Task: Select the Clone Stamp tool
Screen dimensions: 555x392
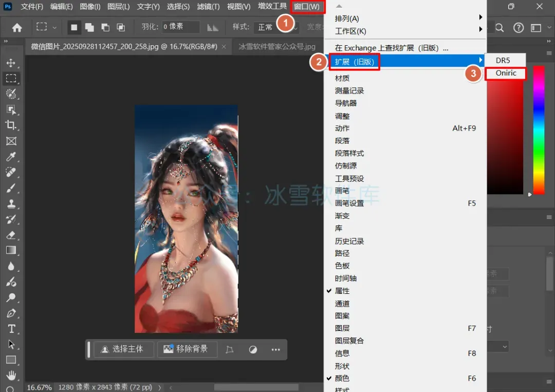Action: pyautogui.click(x=11, y=204)
